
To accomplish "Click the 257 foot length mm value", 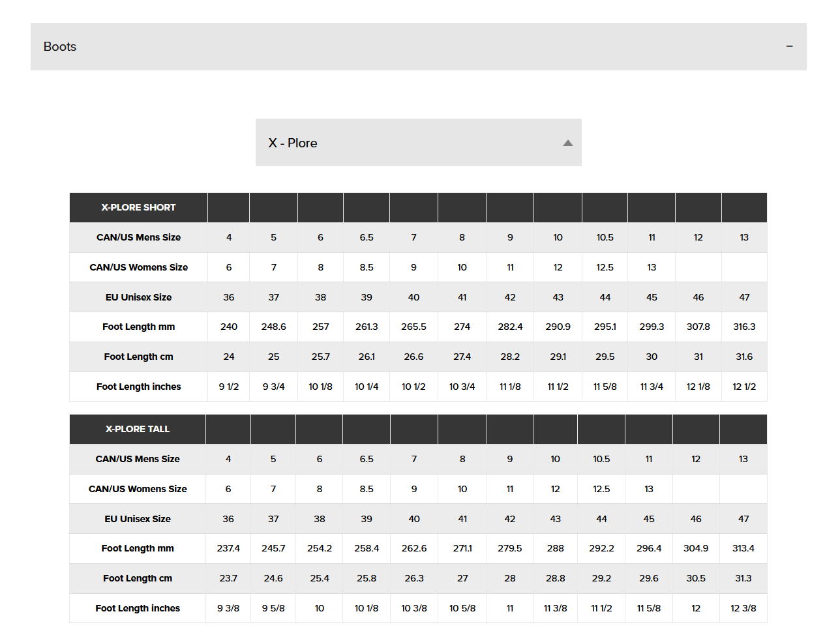I will 321,327.
